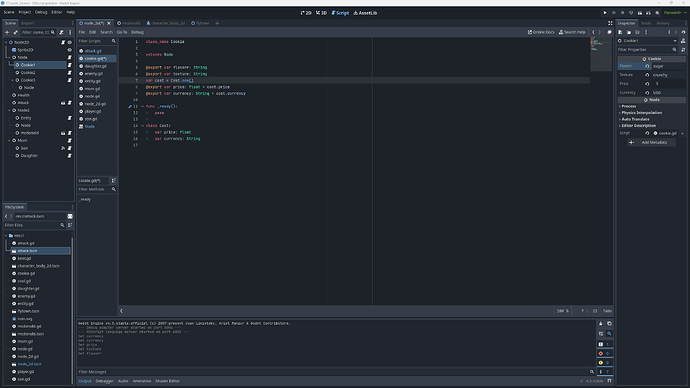Open the script attached to Cookie1
Screen dimensions: 690x388
coord(70,65)
